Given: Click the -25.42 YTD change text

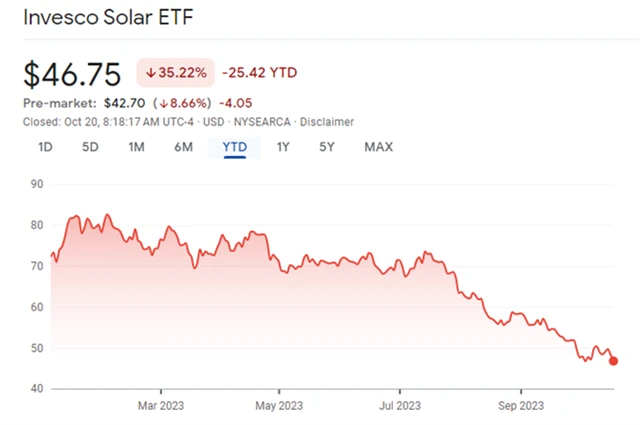Looking at the screenshot, I should point(259,73).
